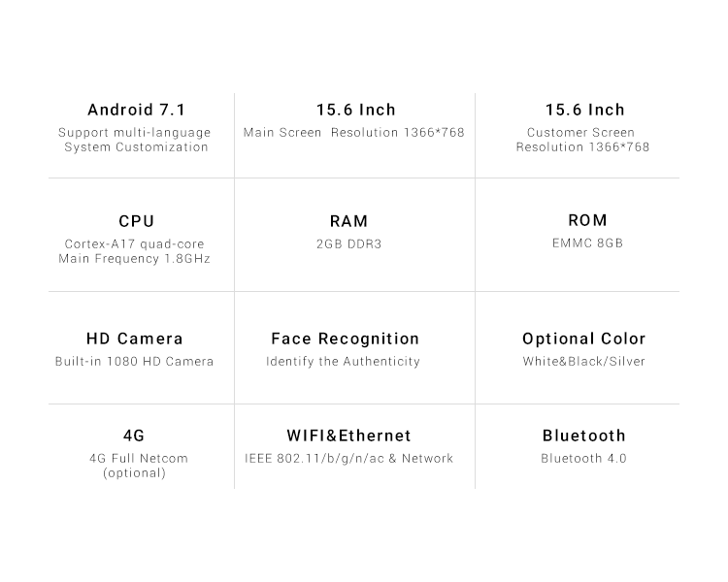This screenshot has width=728, height=582.
Task: Select Main Screen Resolution 1366*768 text
Action: coord(353,133)
